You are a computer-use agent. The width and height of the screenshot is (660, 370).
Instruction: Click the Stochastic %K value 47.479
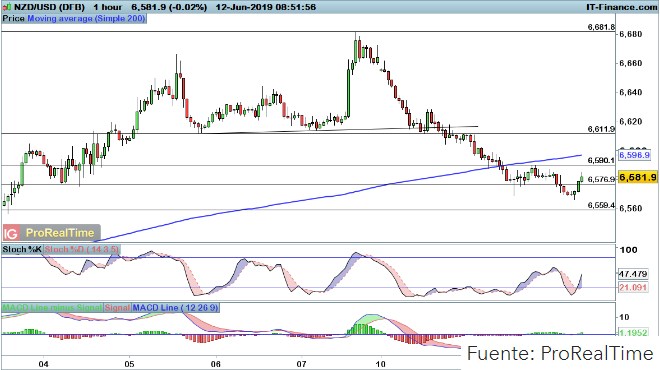click(x=633, y=274)
